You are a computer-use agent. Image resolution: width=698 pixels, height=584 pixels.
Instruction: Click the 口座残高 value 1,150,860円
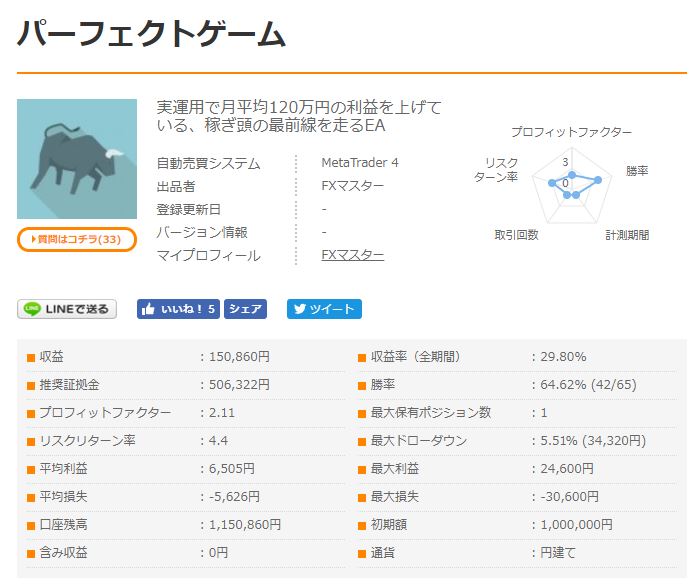[245, 525]
